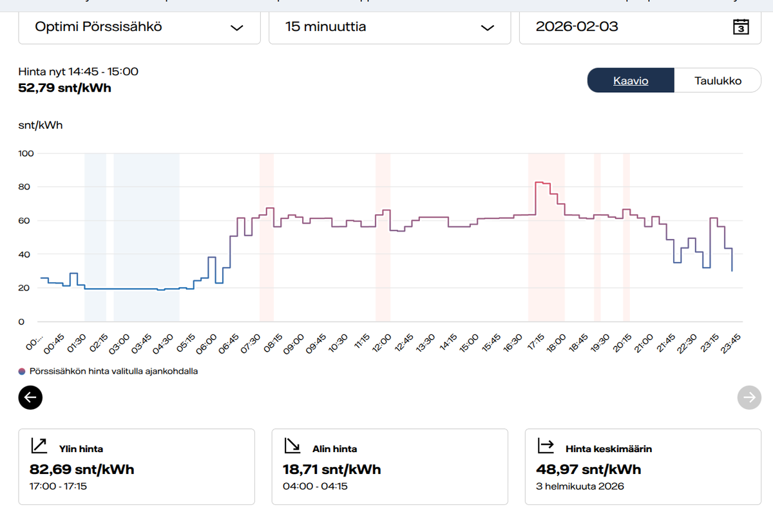The height and width of the screenshot is (532, 773).
Task: Click the 04:00 - 04:15 time range text
Action: (315, 486)
